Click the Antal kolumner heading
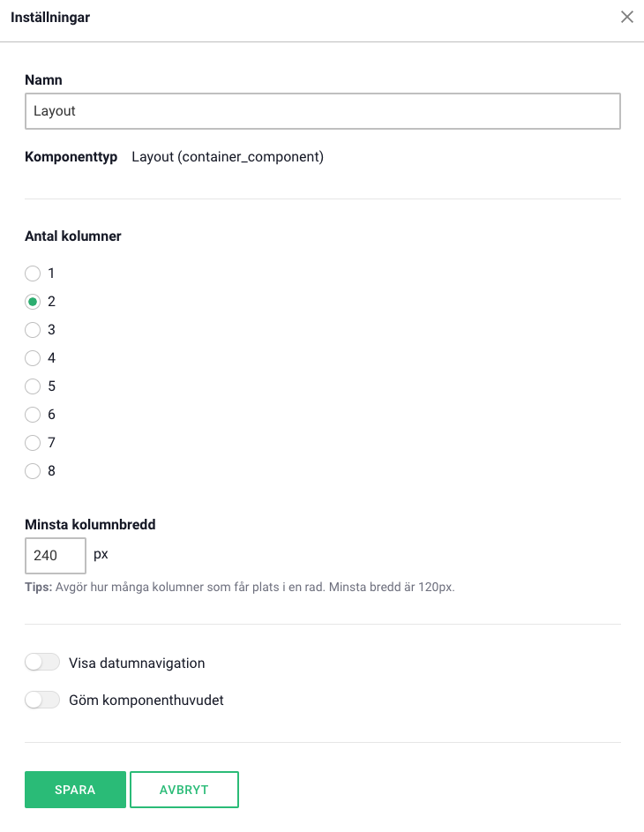Image resolution: width=644 pixels, height=832 pixels. (73, 236)
